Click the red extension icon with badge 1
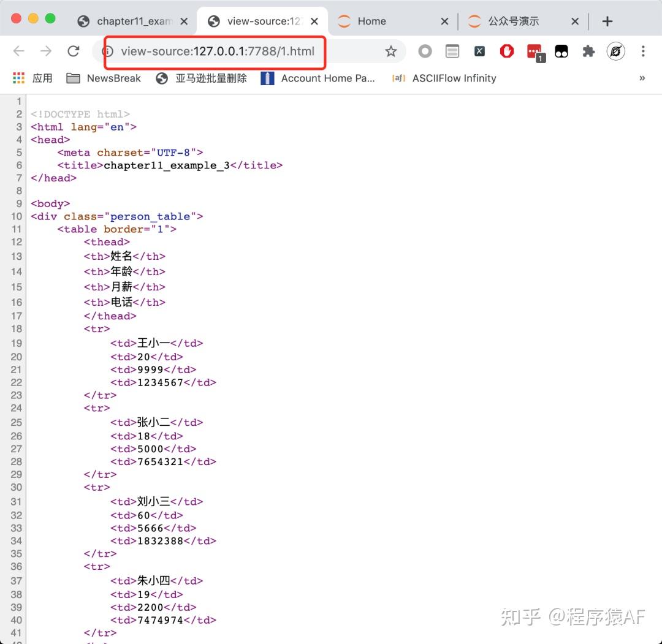Image resolution: width=662 pixels, height=644 pixels. (534, 52)
